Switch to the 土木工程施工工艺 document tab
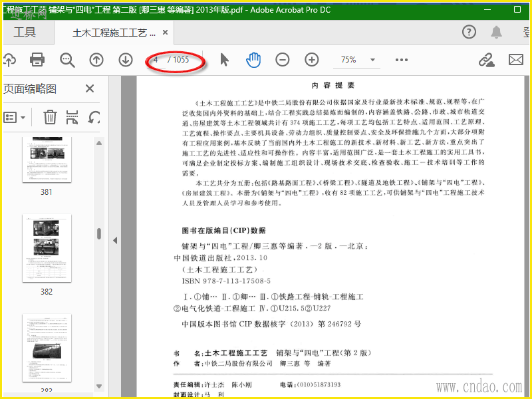The width and height of the screenshot is (532, 399). [x=114, y=33]
